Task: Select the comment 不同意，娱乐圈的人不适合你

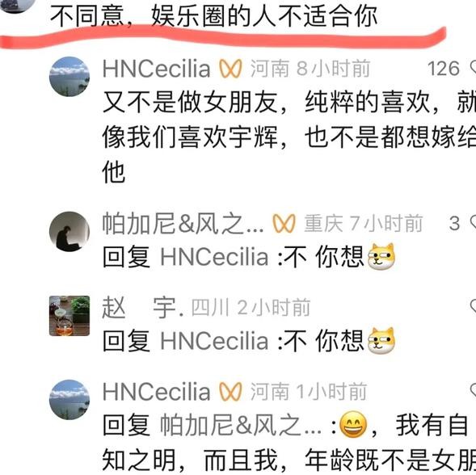Action: coord(213,16)
